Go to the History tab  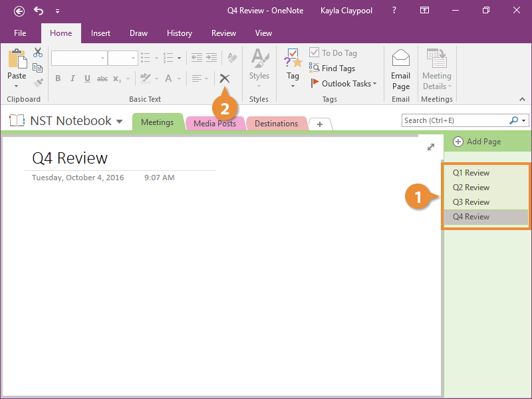180,33
